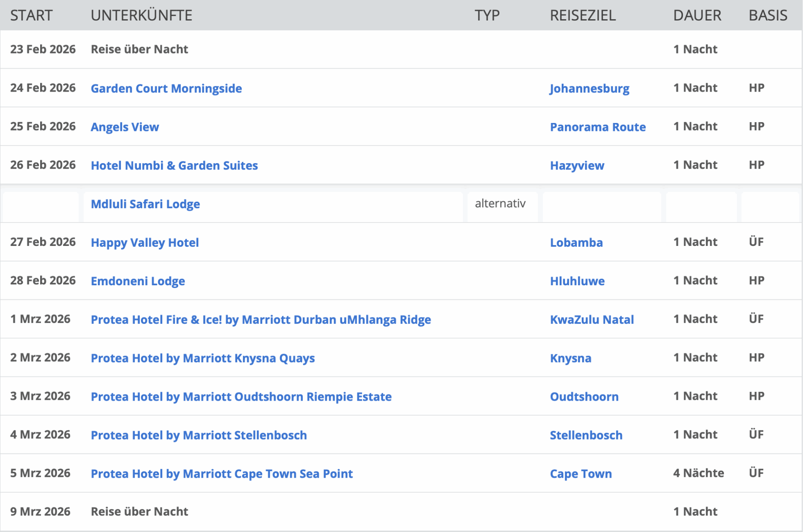803x532 pixels.
Task: Click the 'alternativ' type cell
Action: (500, 203)
